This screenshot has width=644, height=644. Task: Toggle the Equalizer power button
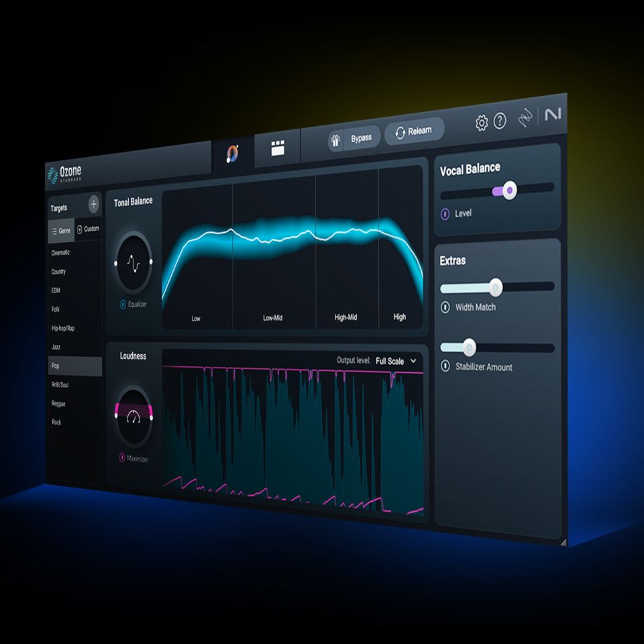tap(123, 305)
